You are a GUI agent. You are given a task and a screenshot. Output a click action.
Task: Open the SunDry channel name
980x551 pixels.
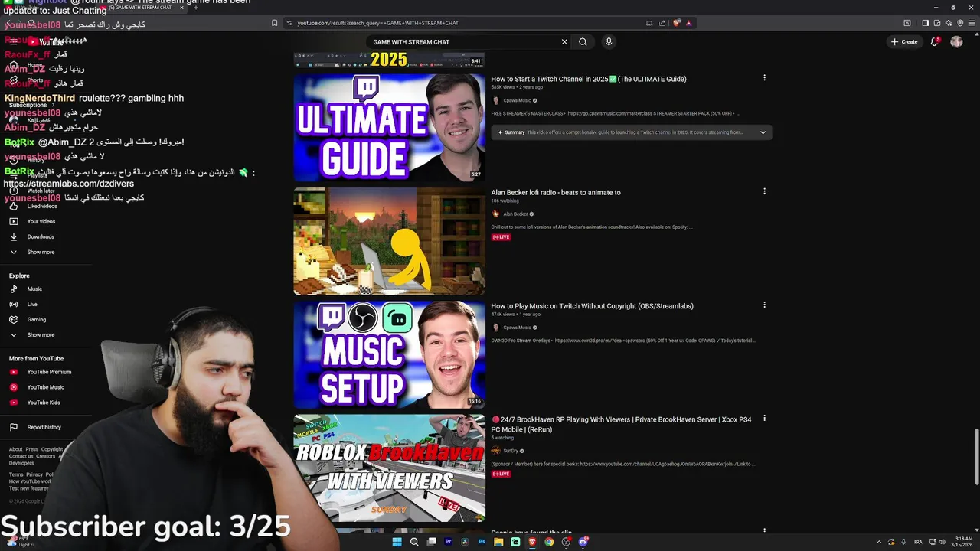point(511,451)
